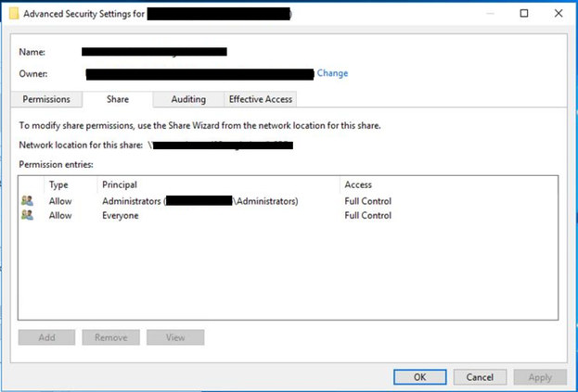Select the Everyone permission entry name

click(x=121, y=216)
